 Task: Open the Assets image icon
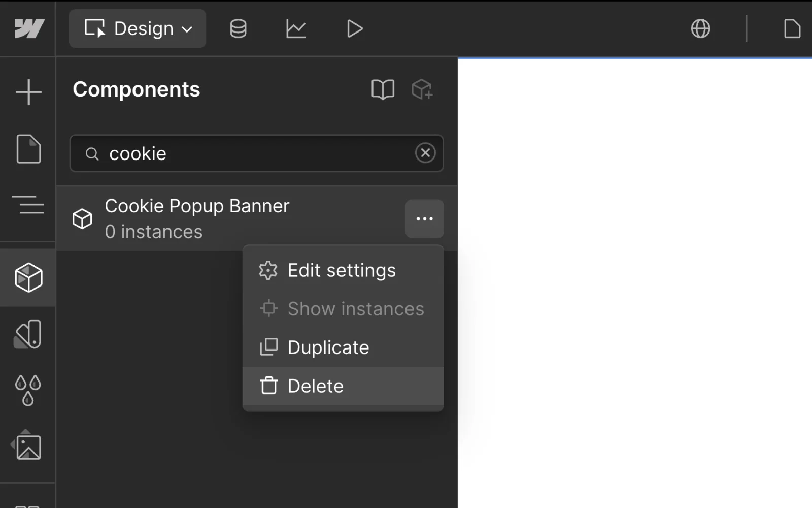point(28,447)
